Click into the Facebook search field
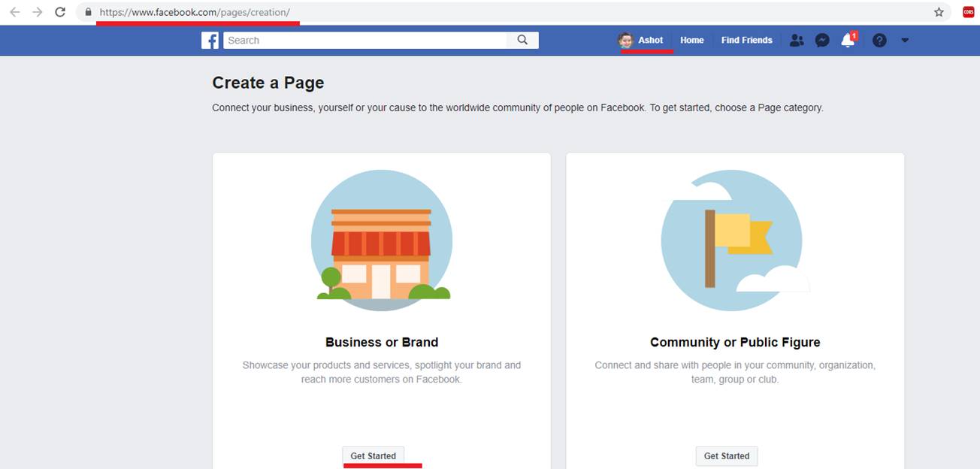980x469 pixels. [364, 41]
